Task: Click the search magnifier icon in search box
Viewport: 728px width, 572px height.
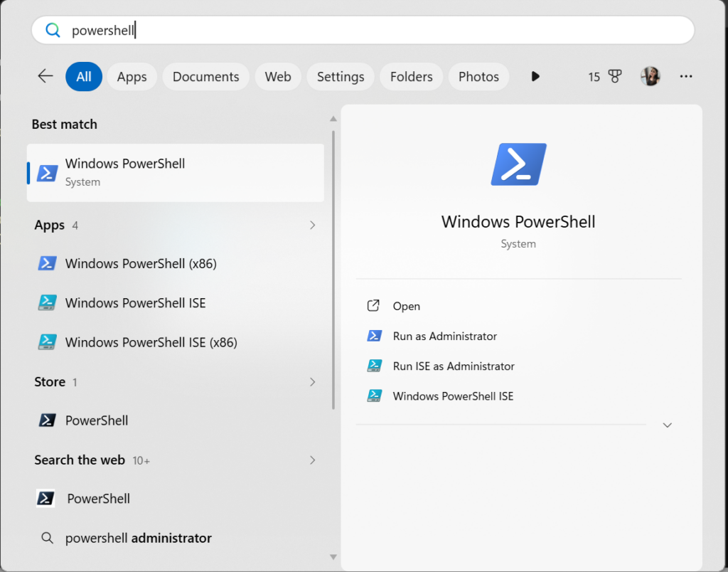Action: pyautogui.click(x=53, y=30)
